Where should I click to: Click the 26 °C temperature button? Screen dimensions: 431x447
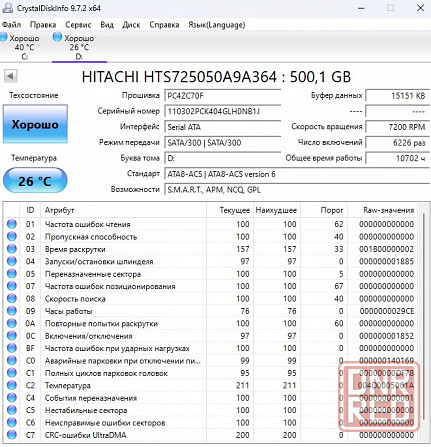point(35,180)
